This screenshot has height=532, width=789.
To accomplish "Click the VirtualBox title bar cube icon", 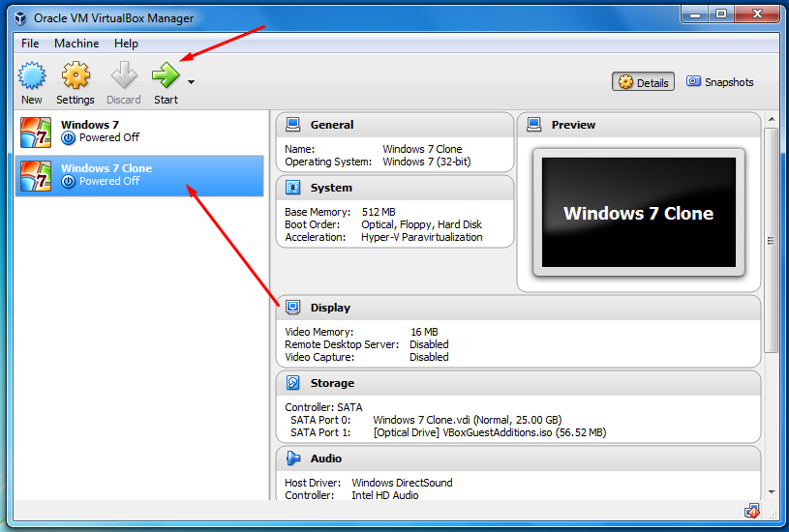I will click(x=20, y=18).
